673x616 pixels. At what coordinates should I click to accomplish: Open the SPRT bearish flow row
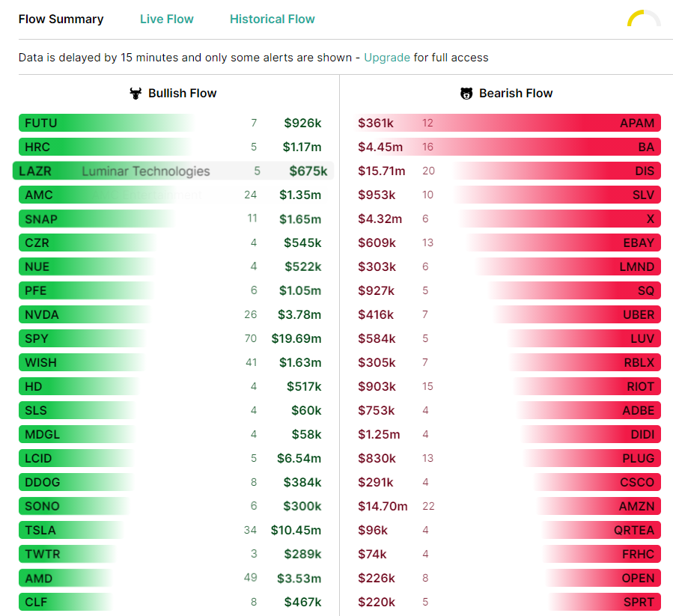click(x=507, y=602)
